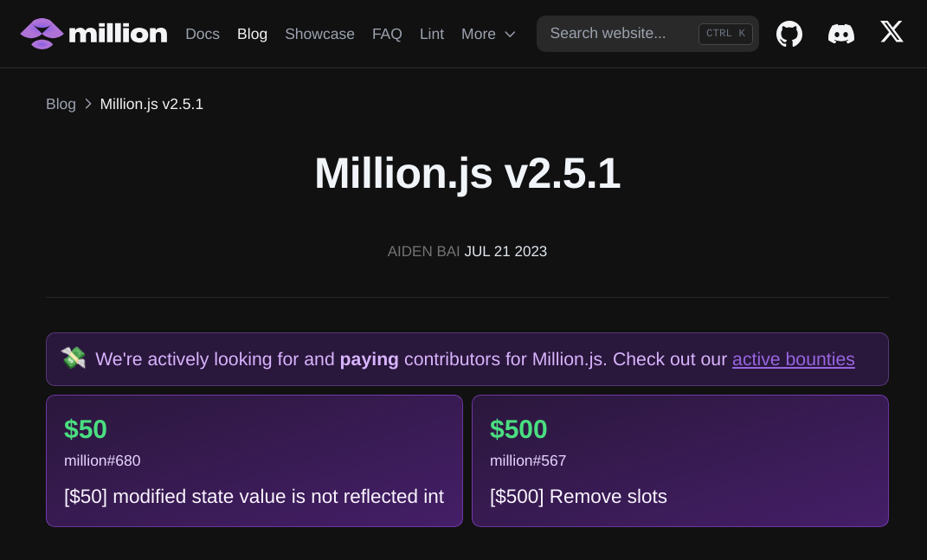Image resolution: width=927 pixels, height=560 pixels.
Task: Click the breadcrumb chevron separator after Blog
Action: [88, 104]
